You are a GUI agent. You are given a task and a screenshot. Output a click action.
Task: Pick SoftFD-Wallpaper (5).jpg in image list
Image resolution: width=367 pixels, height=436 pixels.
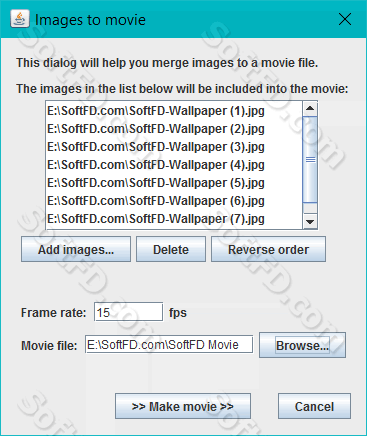174,183
